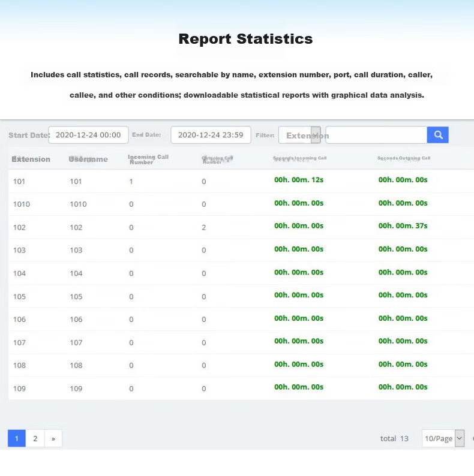Open the Extension filter dropdown
This screenshot has width=474, height=476.
pyautogui.click(x=299, y=135)
